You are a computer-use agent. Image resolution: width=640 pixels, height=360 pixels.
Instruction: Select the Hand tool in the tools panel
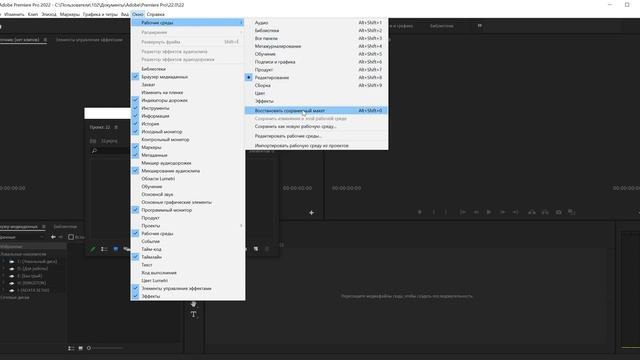click(x=193, y=304)
